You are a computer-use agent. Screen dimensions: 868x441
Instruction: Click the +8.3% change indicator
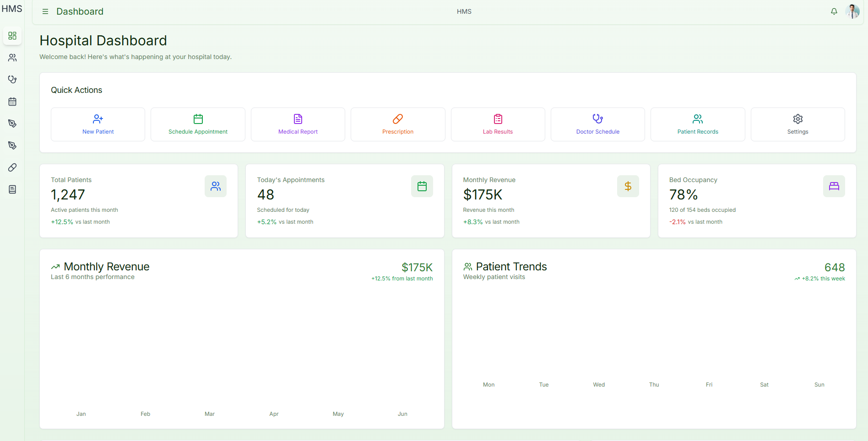(473, 222)
